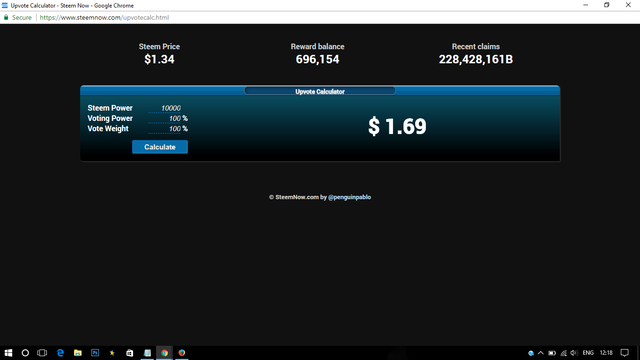Launch Photoshop from taskbar
This screenshot has height=360, width=640.
pos(95,353)
